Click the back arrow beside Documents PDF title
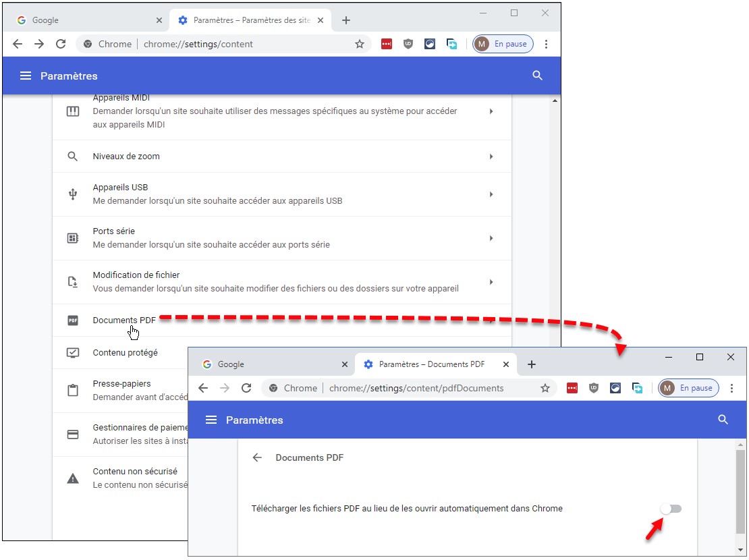 [x=257, y=457]
